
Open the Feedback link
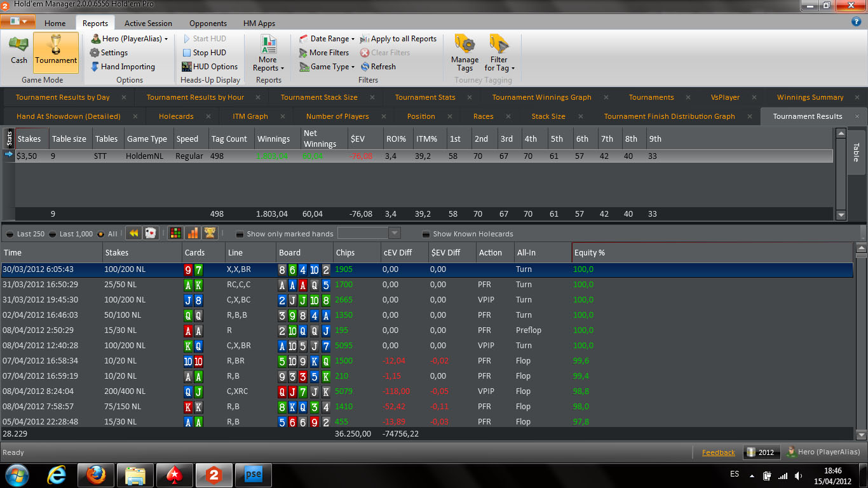point(718,452)
